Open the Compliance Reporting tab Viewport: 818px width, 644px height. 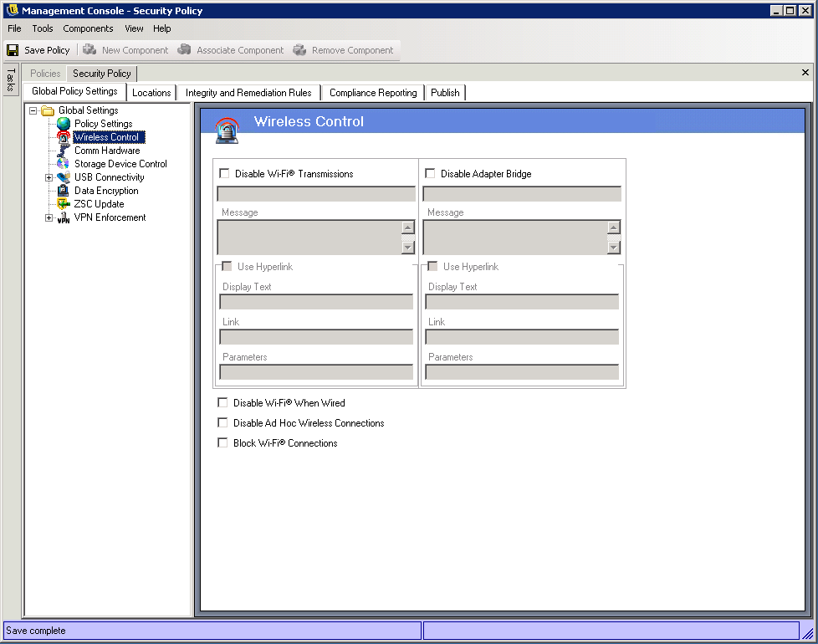[x=373, y=93]
